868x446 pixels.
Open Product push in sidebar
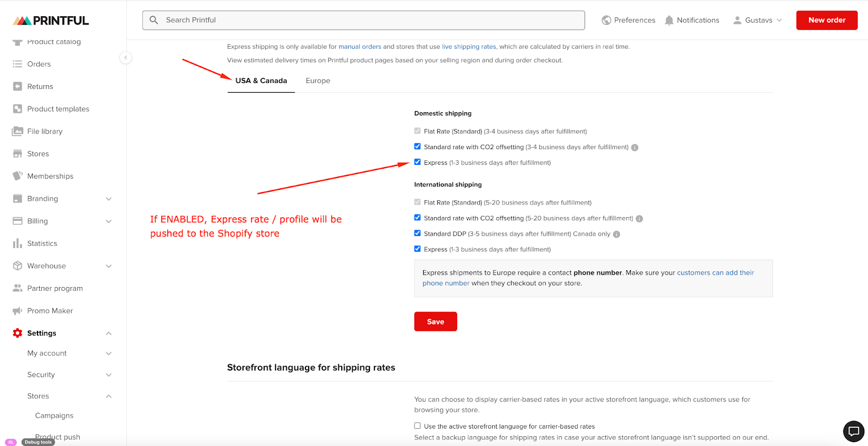pyautogui.click(x=58, y=437)
